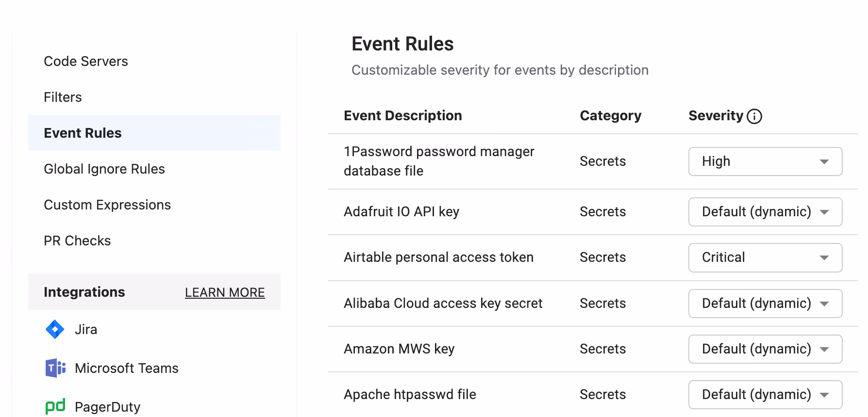Click the Jira integration icon
The width and height of the screenshot is (868, 417).
[x=55, y=329]
